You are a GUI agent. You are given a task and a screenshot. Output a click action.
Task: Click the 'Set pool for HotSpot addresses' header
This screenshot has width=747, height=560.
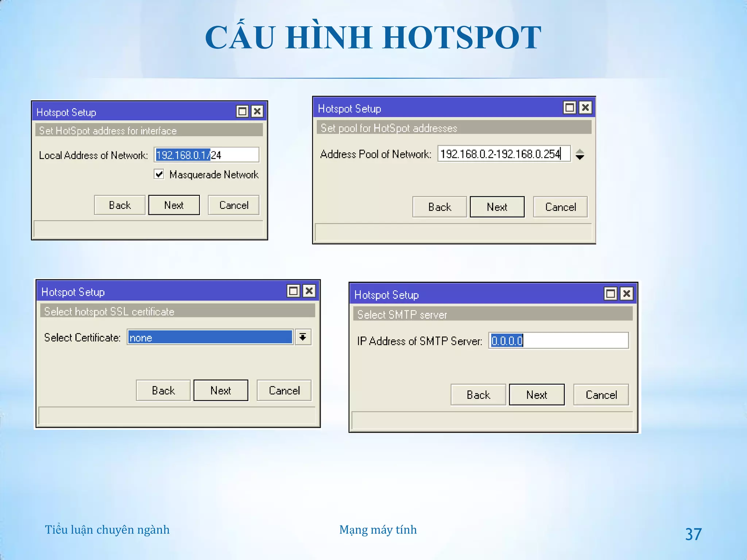(454, 128)
